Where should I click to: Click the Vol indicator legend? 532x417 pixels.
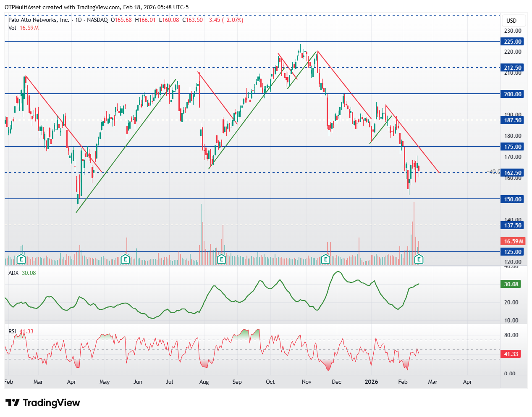pos(12,28)
